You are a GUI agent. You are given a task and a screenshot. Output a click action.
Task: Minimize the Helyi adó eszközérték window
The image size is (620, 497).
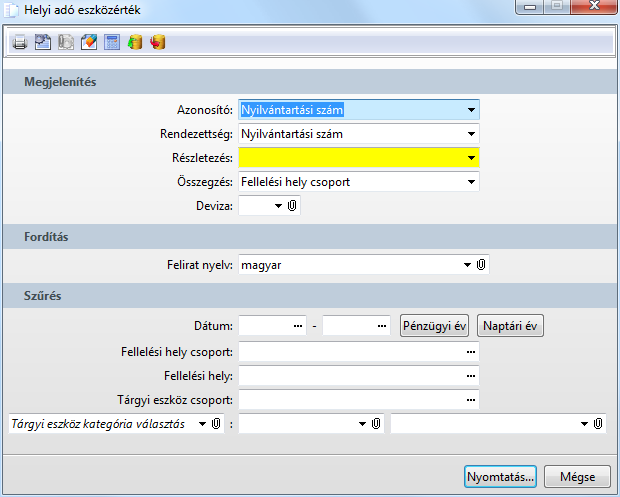530,6
